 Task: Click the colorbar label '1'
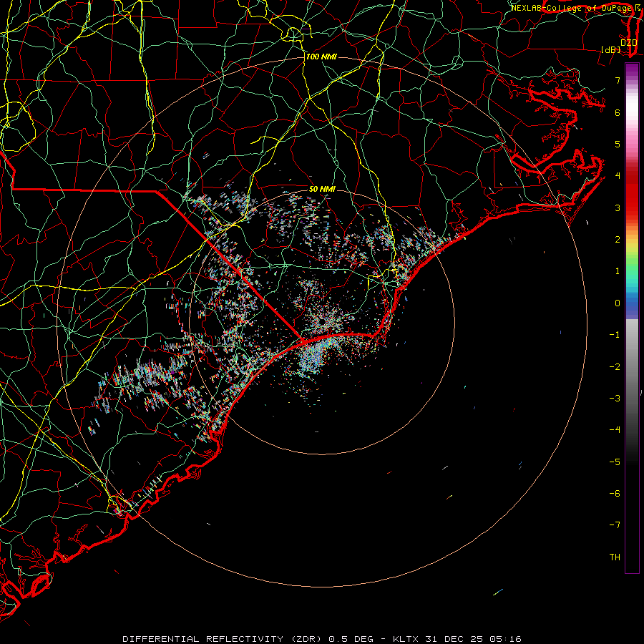coord(618,271)
